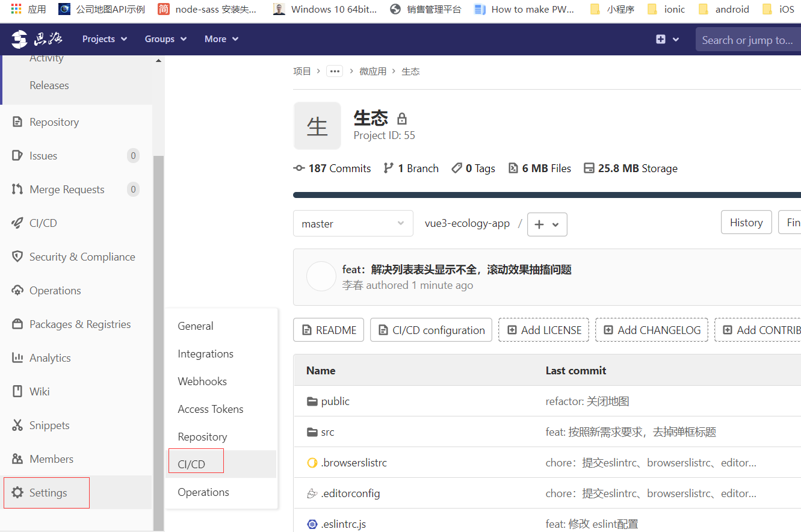The image size is (801, 532).
Task: Click the Analytics chart icon
Action: (x=17, y=358)
